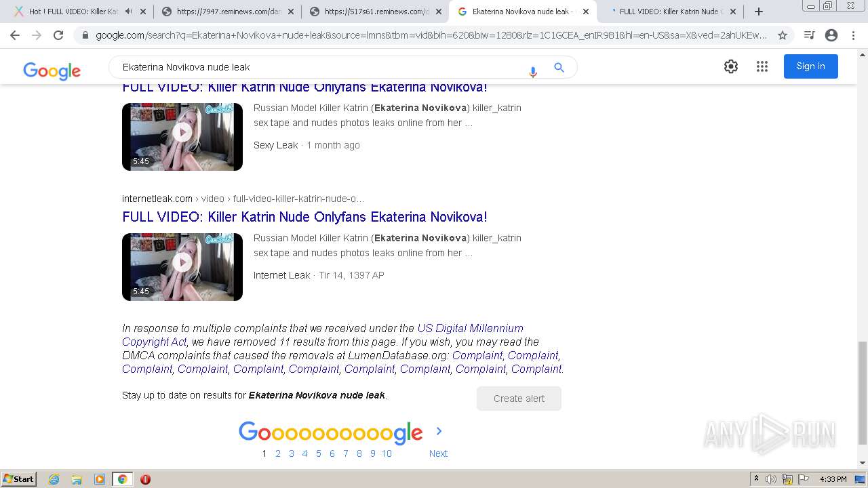The width and height of the screenshot is (868, 488).
Task: Close the 7947.reminews.com tab
Action: (290, 12)
